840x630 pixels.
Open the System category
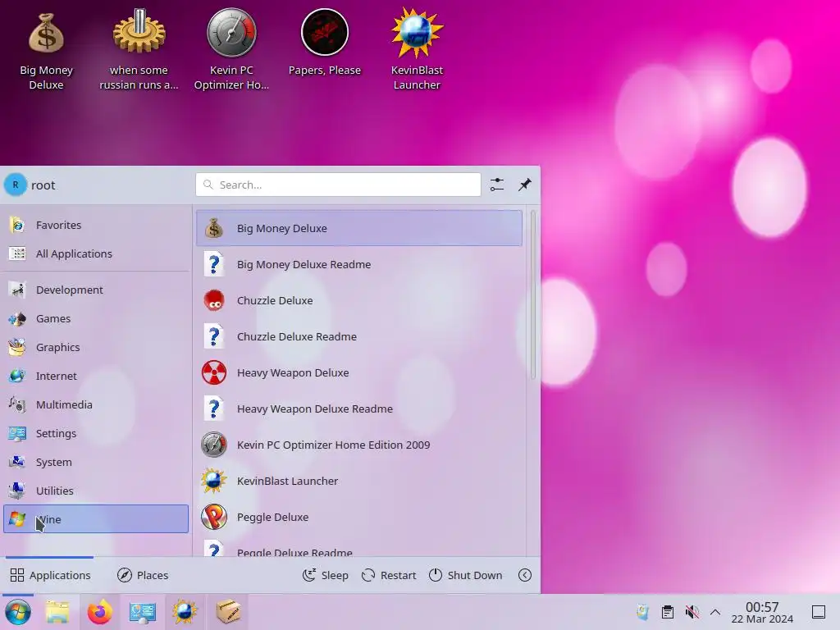[97, 462]
